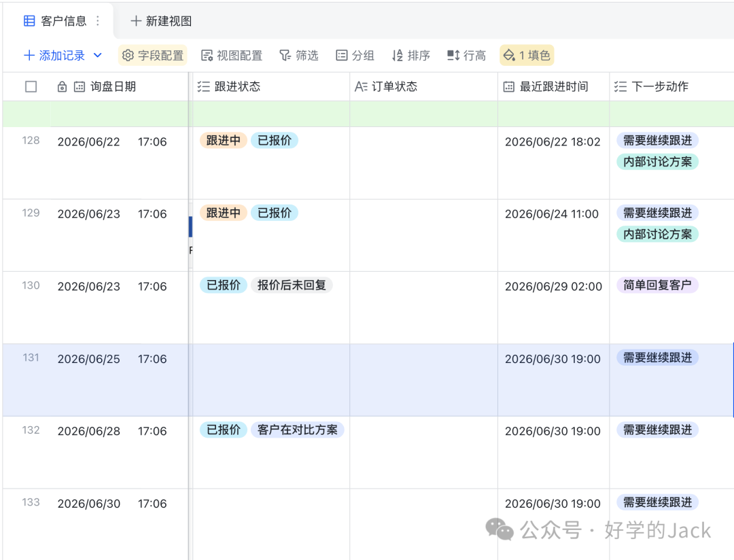Expand the 添加记录 dropdown arrow
The image size is (734, 560).
point(97,55)
